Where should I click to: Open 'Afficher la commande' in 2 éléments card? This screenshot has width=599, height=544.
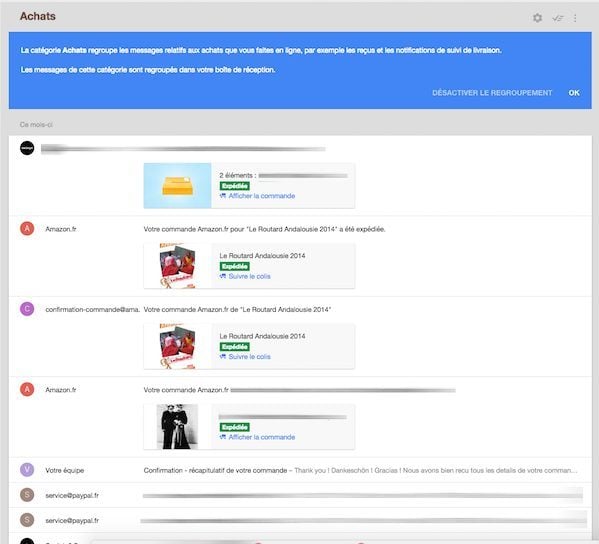[x=262, y=196]
